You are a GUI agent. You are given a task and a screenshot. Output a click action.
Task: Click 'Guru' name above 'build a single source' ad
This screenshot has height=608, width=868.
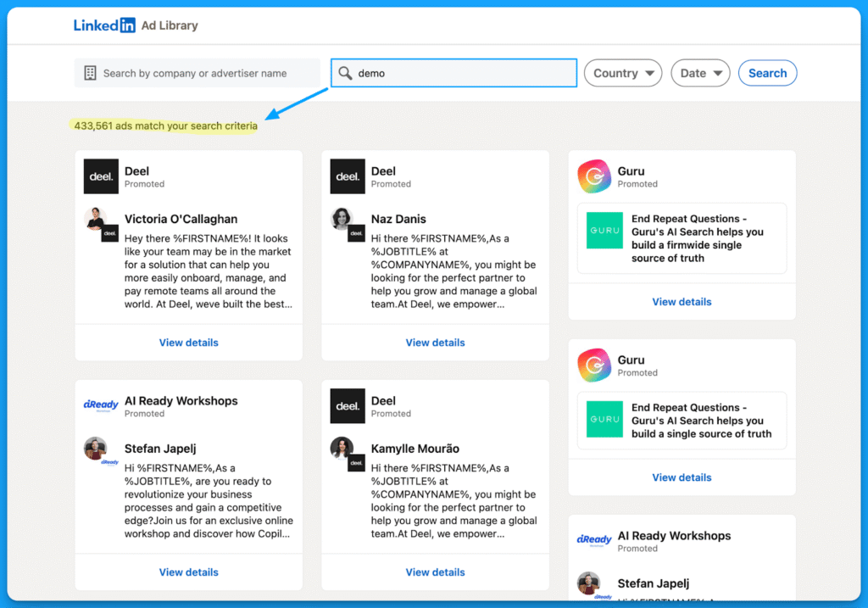631,360
